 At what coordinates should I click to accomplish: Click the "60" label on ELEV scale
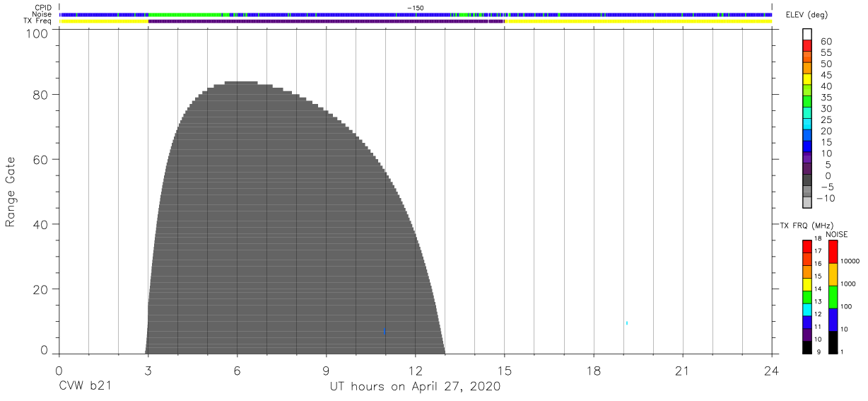click(x=826, y=42)
